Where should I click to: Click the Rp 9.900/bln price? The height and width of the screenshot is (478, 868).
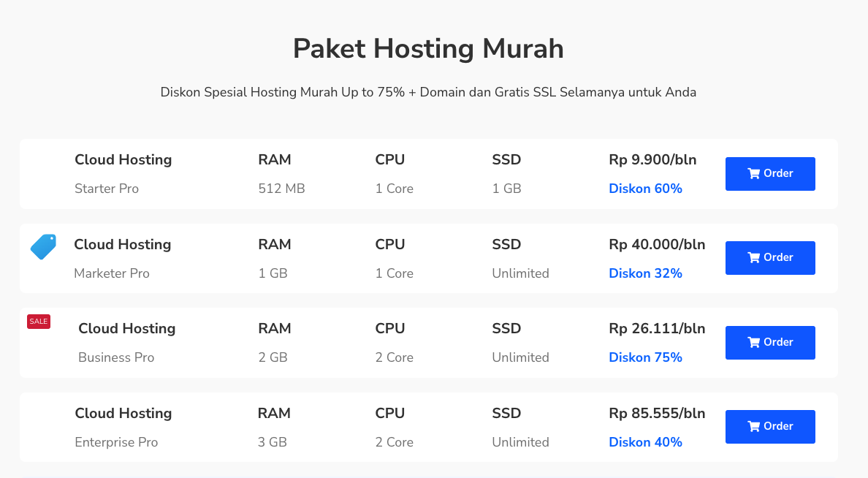[x=652, y=160]
